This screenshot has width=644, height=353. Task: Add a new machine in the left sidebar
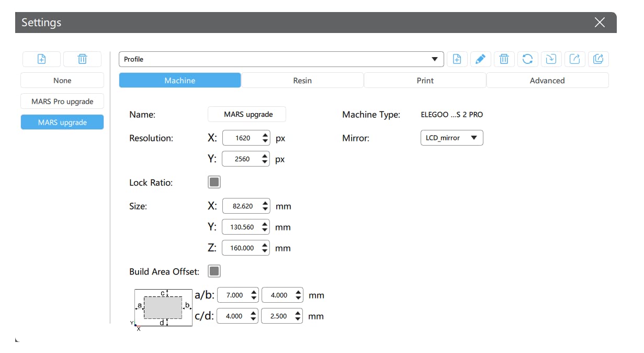click(x=41, y=59)
